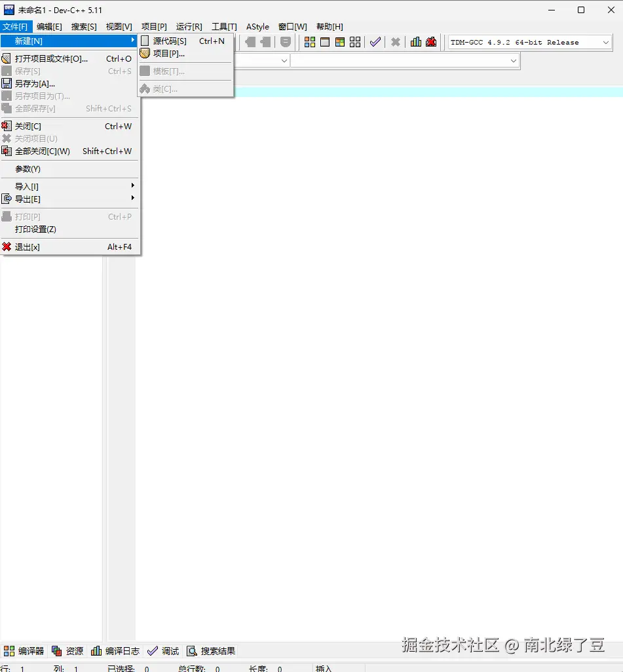Switch to the 编译器 bottom tab

(x=24, y=650)
